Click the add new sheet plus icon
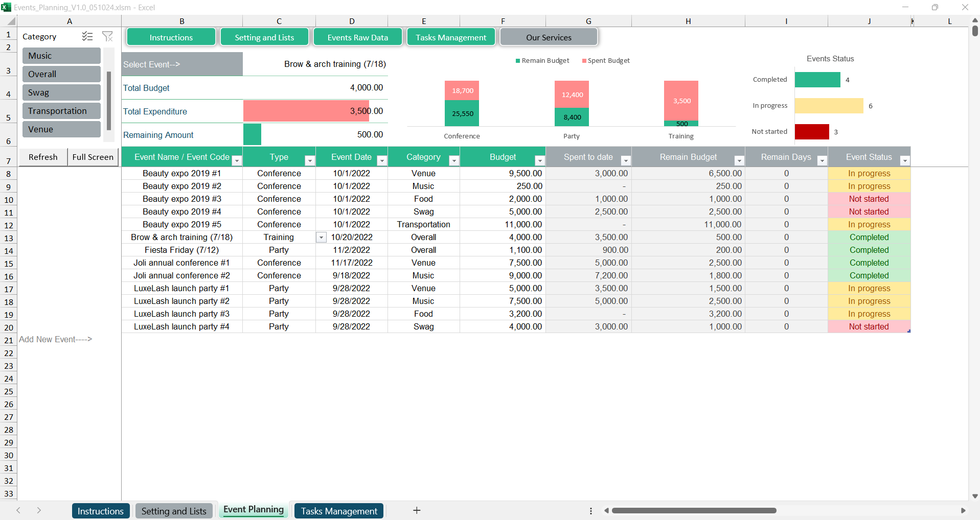Image resolution: width=980 pixels, height=520 pixels. point(417,510)
